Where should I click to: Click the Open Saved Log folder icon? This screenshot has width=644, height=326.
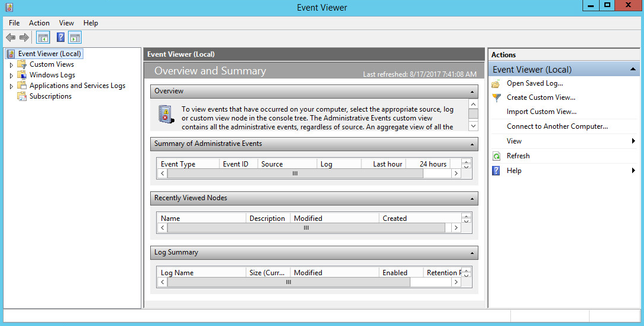pos(496,84)
